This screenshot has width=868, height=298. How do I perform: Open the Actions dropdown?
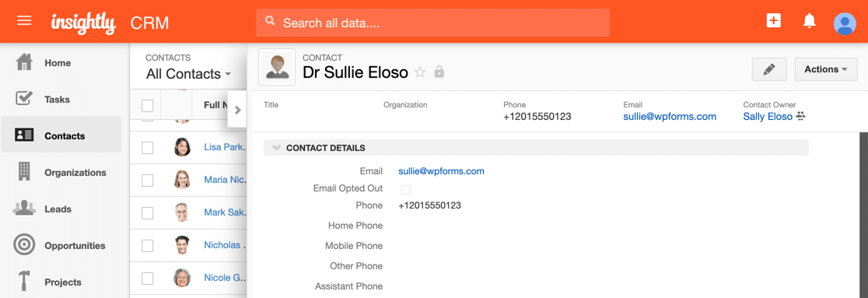pos(826,69)
